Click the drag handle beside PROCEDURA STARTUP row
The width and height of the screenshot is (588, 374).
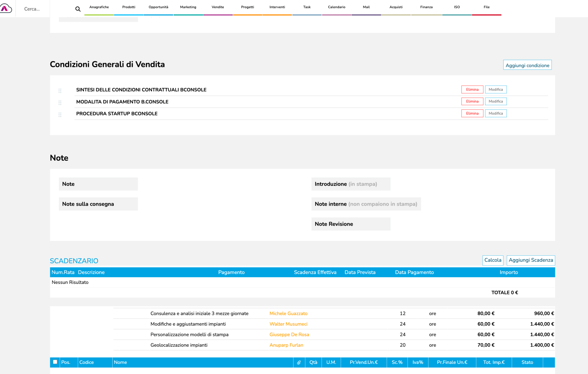[60, 115]
